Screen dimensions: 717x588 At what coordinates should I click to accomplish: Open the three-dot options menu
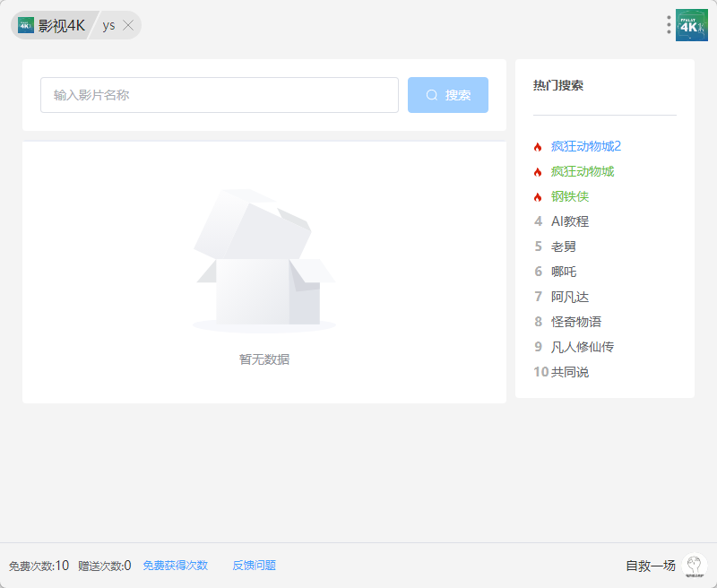click(x=669, y=25)
